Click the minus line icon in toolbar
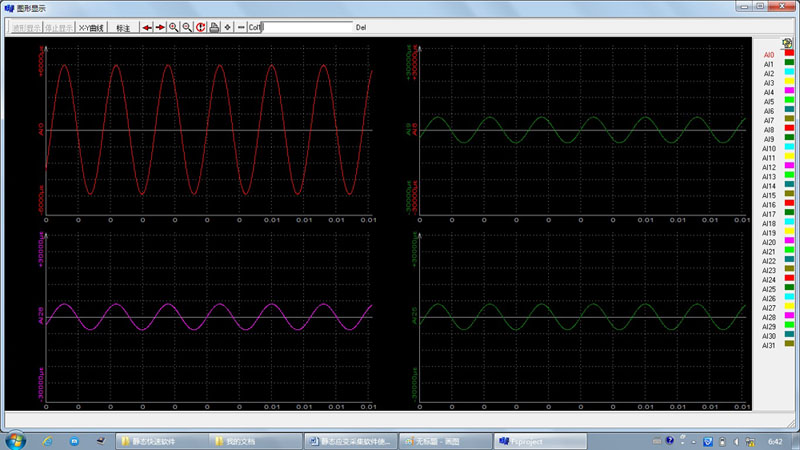This screenshot has height=450, width=800. 241,27
